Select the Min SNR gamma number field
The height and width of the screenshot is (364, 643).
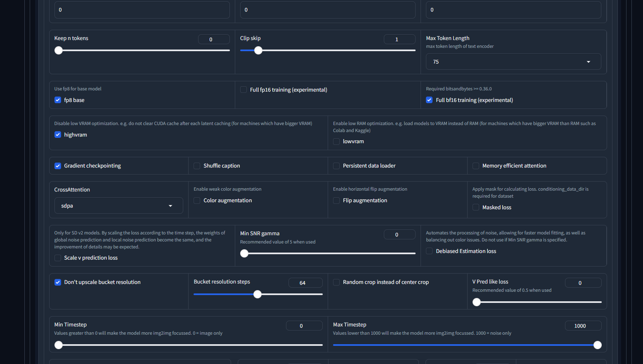400,234
